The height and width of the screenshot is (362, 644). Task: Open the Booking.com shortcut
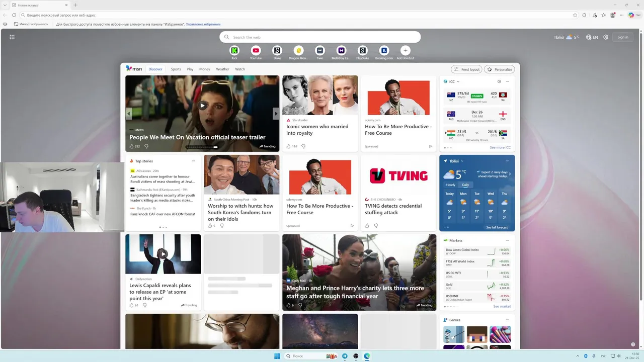pos(384,50)
